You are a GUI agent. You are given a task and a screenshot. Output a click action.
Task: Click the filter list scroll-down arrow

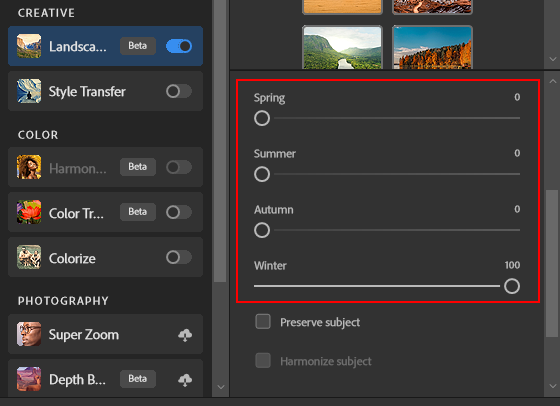click(x=221, y=387)
